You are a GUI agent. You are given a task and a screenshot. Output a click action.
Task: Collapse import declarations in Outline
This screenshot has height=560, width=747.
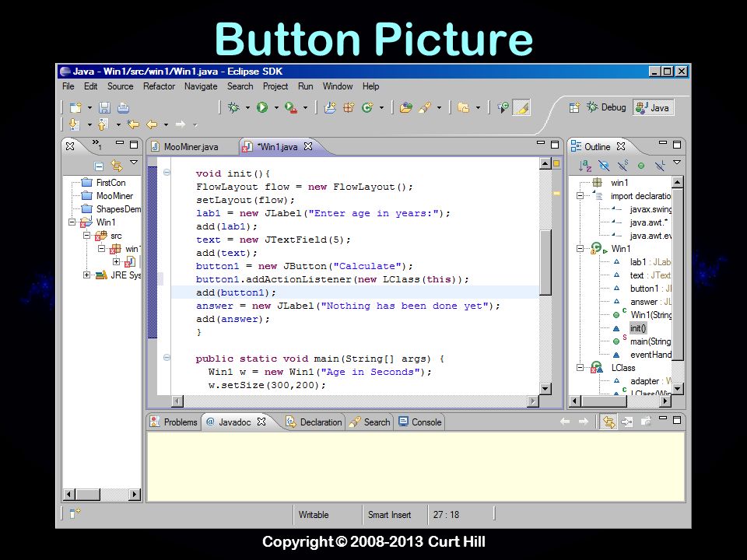580,196
